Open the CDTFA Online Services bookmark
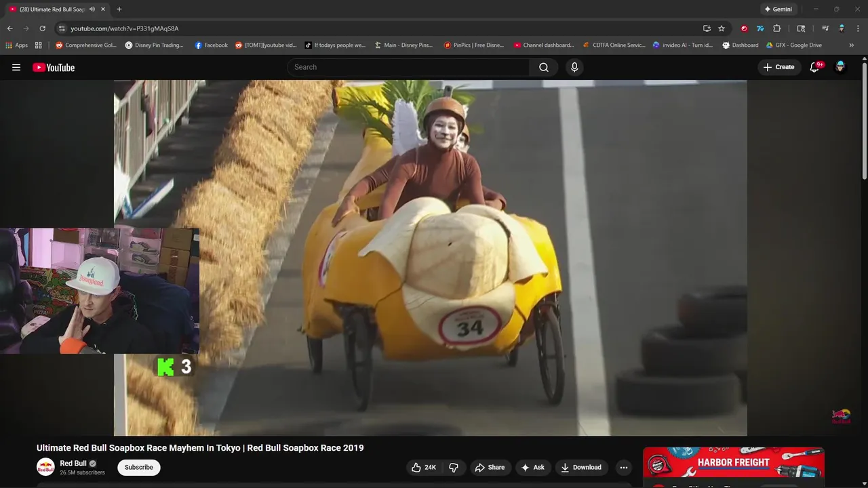This screenshot has width=868, height=488. (x=614, y=45)
